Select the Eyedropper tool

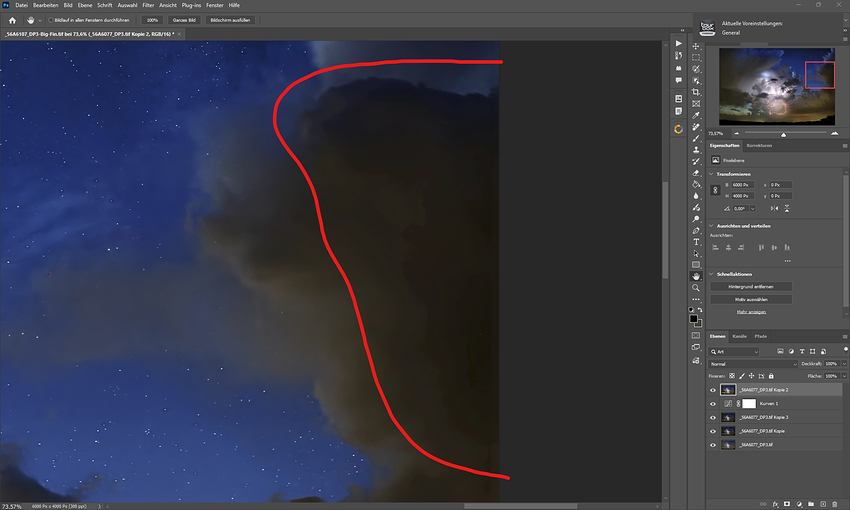[696, 115]
